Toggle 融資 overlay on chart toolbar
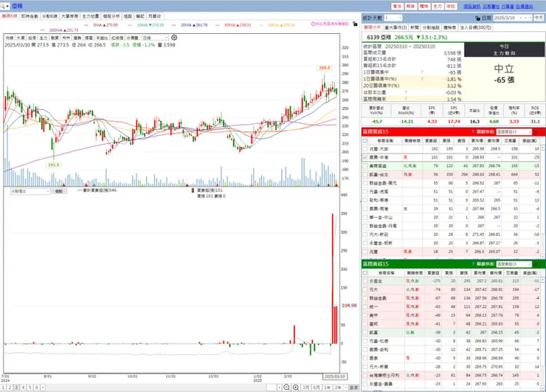 tap(55, 38)
